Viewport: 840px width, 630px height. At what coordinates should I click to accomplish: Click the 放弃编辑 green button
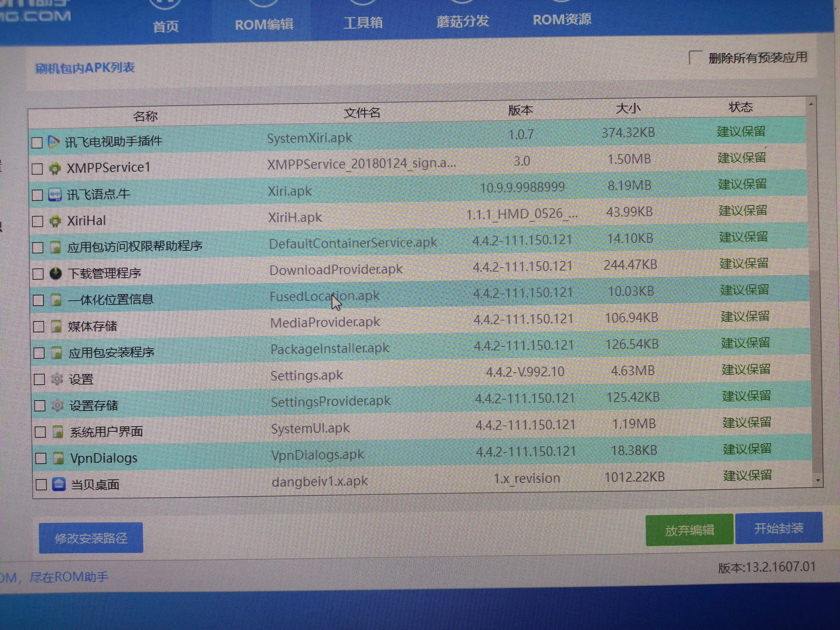tap(689, 530)
